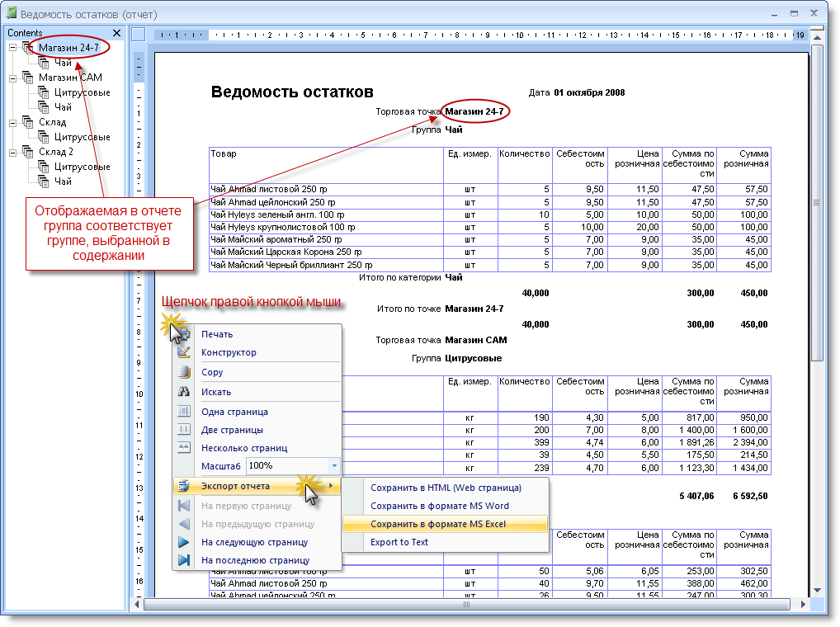Select Печать in the context menu
Viewport: 840px width, 627px height.
tap(217, 334)
